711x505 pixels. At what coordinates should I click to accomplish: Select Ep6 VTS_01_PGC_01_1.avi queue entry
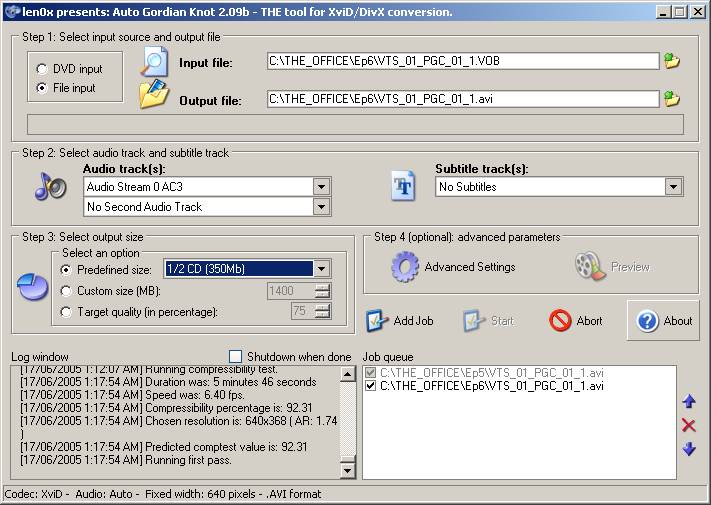492,386
